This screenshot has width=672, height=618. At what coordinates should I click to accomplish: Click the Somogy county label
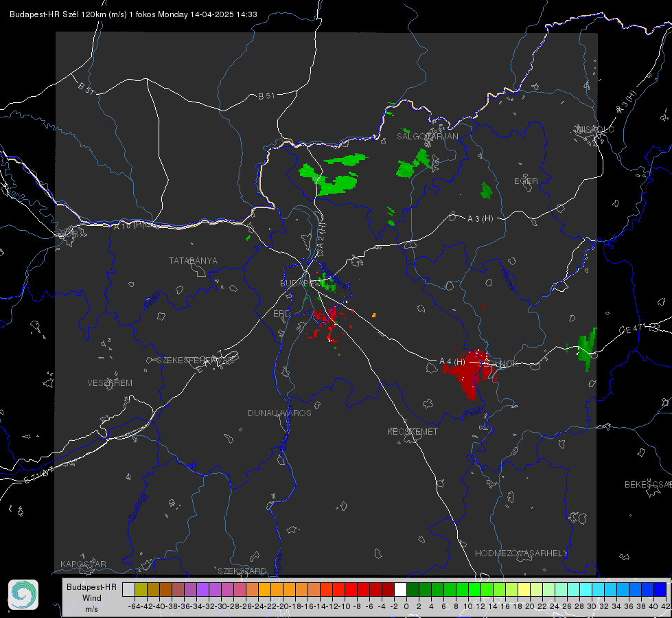coord(137,507)
